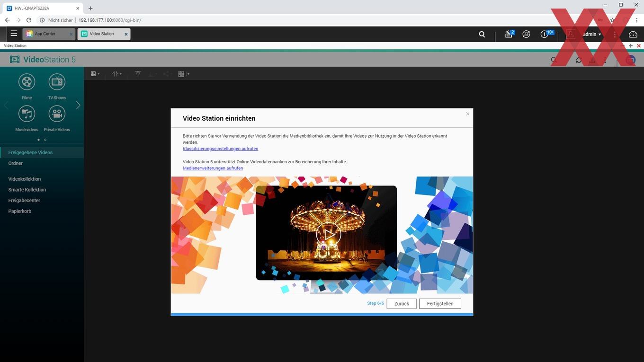Open the admin user dropdown menu
644x362 pixels.
click(x=591, y=34)
